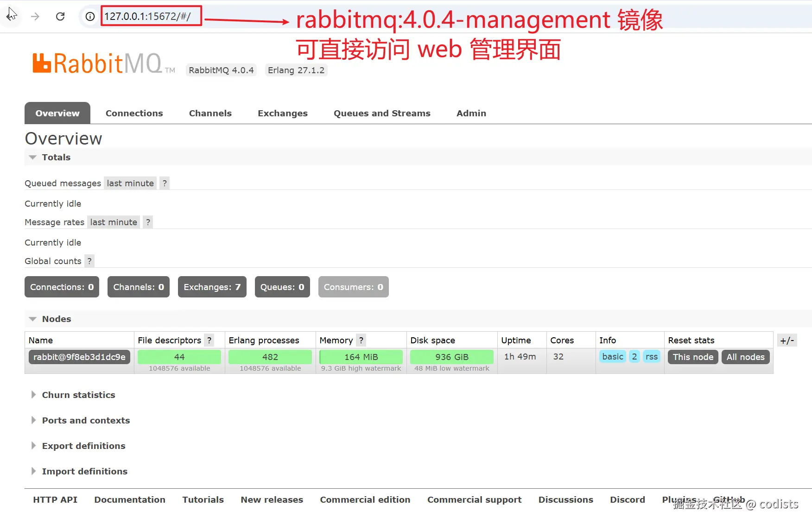Reset stats for This node
This screenshot has width=812, height=524.
[x=693, y=357]
